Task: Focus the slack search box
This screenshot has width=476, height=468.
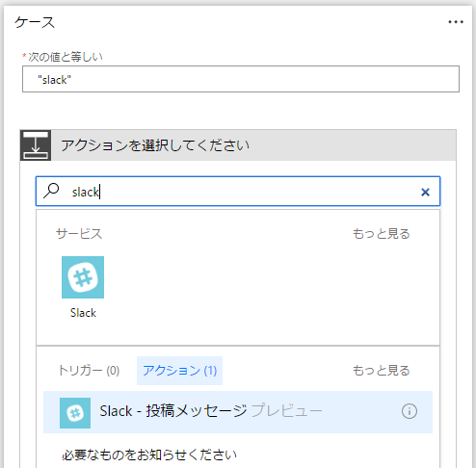Action: 238,192
